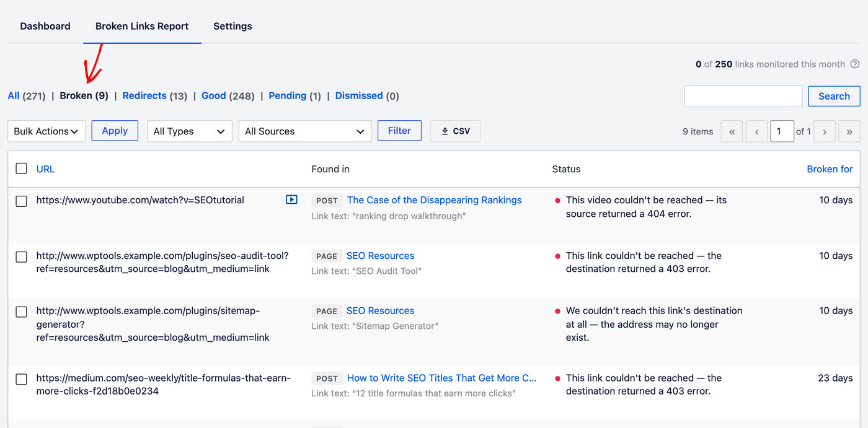Focus the search input field
Viewport: 868px width, 428px height.
[743, 96]
